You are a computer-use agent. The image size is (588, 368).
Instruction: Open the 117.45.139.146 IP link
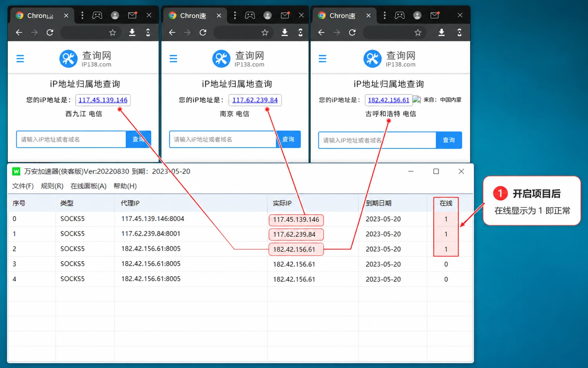click(x=103, y=100)
